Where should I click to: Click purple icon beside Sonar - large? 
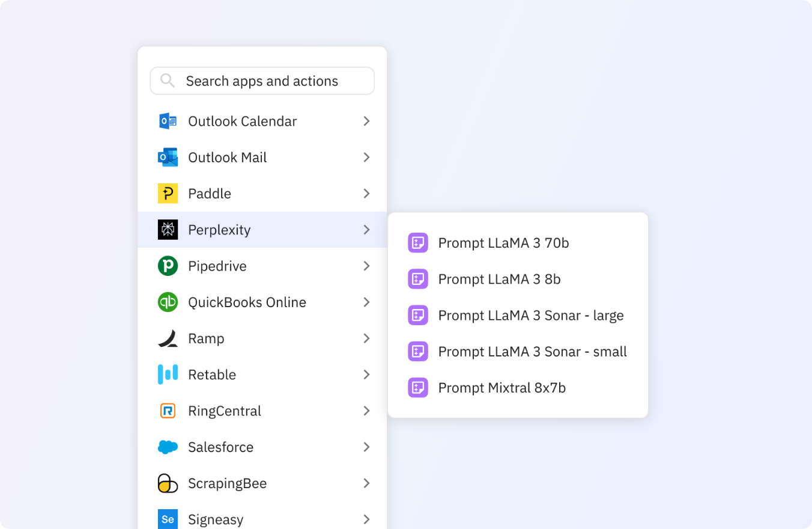pyautogui.click(x=418, y=315)
